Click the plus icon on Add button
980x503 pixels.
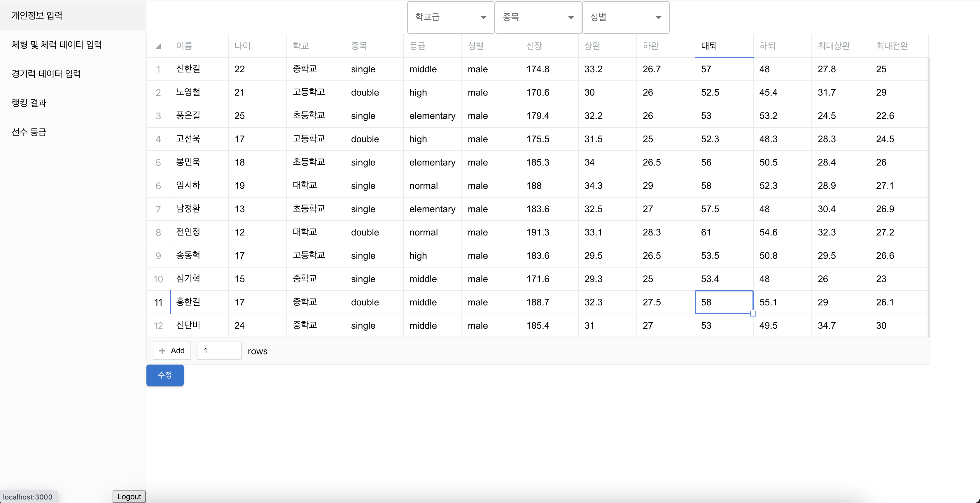click(162, 351)
